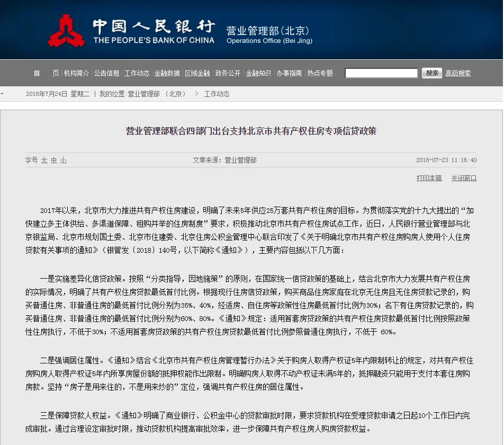Click the paragraph starting 二是强调居住属性
504x445 pixels.
tap(249, 373)
